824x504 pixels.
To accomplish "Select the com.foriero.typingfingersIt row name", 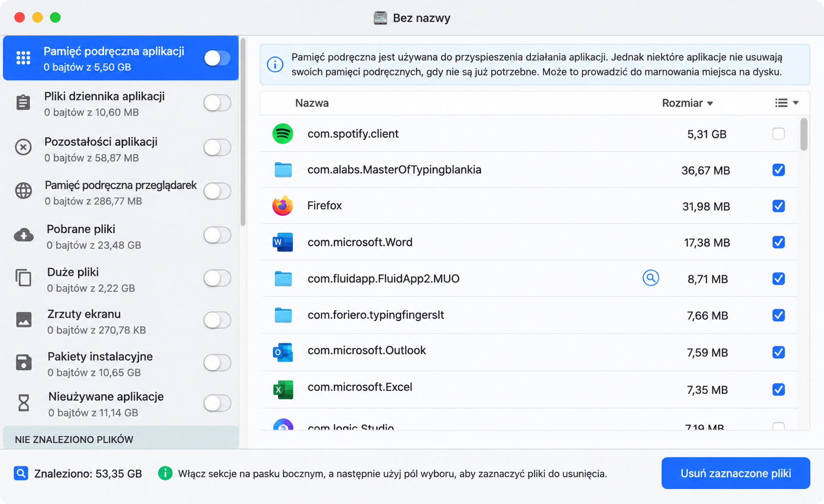I will tap(376, 315).
